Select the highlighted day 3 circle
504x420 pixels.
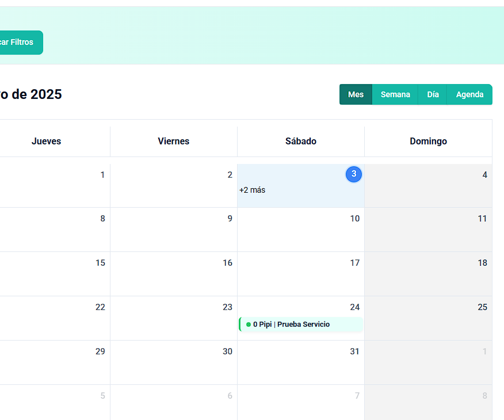click(354, 174)
